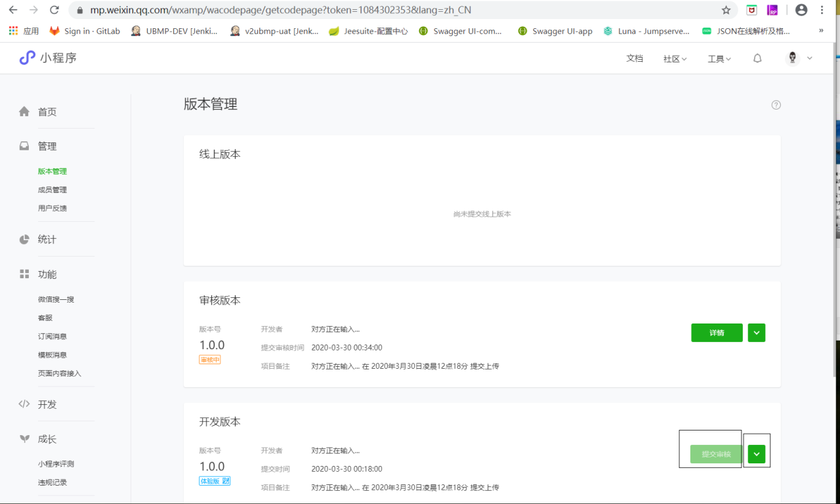Open the Chrome profile icon

click(x=801, y=10)
